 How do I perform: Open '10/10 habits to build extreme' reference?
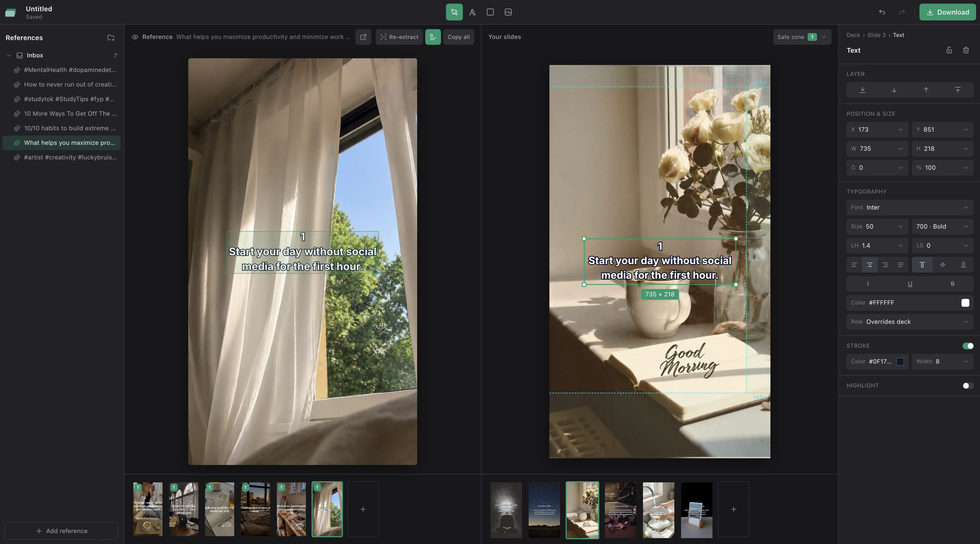click(61, 128)
